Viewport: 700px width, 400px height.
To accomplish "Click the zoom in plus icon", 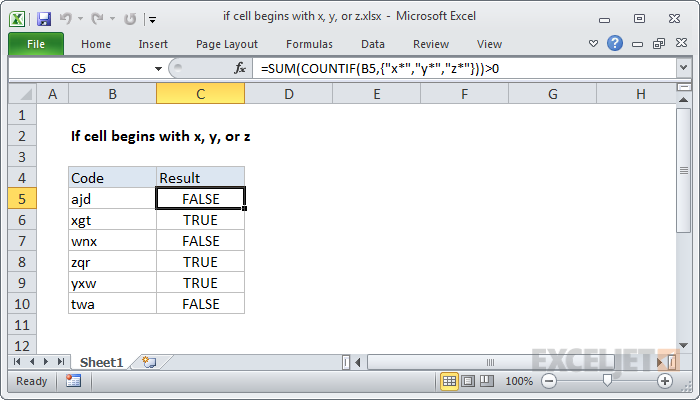I will tap(664, 381).
